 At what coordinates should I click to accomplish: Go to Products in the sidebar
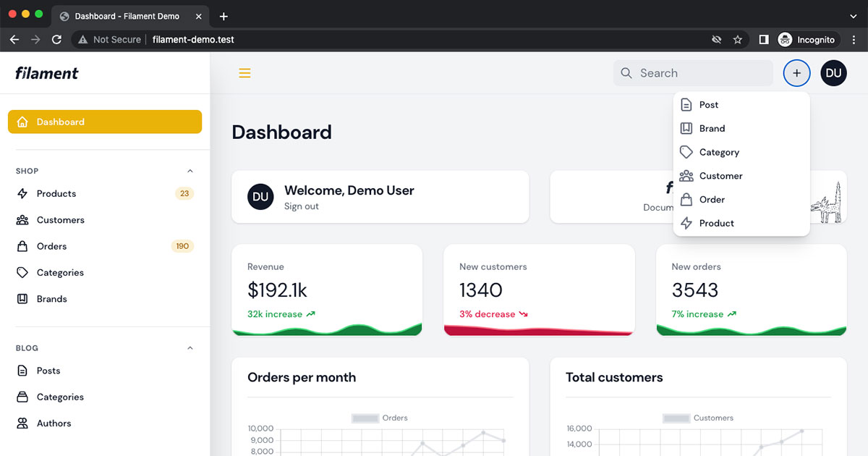point(105,193)
